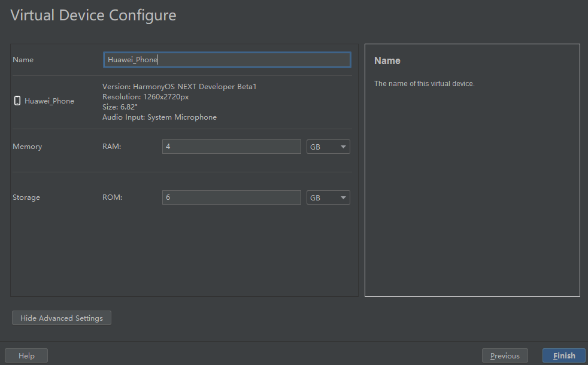The image size is (588, 365).
Task: Click the Storage section label
Action: 26,197
